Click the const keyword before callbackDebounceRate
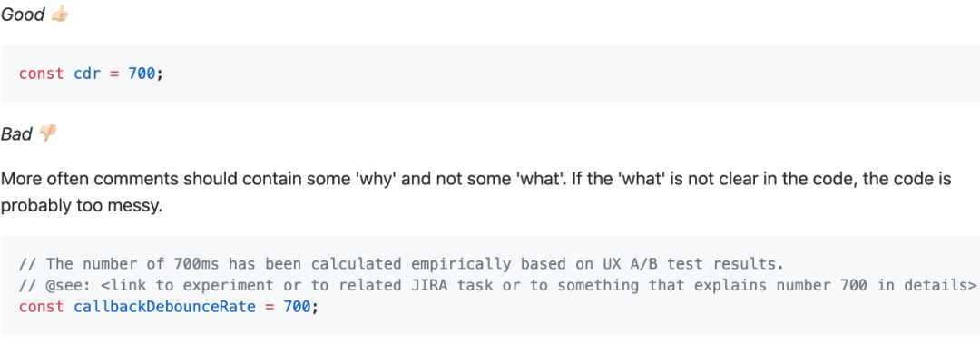Screen dimensions: 980x344 point(41,307)
